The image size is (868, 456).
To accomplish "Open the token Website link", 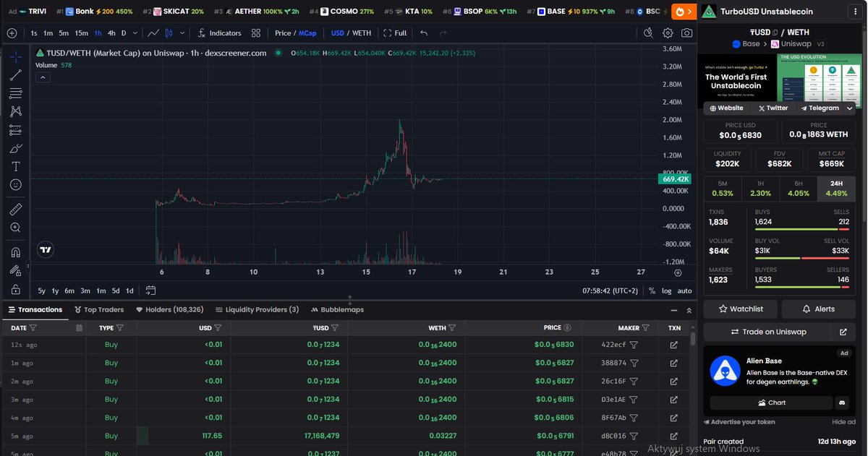I will click(x=726, y=108).
